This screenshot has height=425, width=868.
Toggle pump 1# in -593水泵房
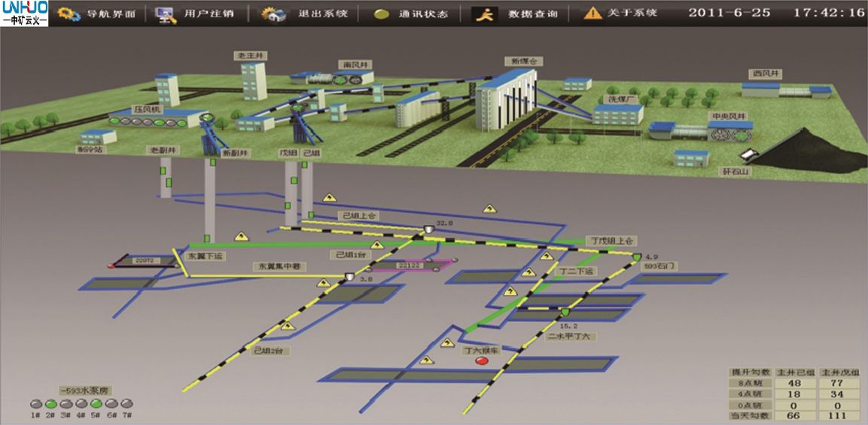click(x=35, y=403)
